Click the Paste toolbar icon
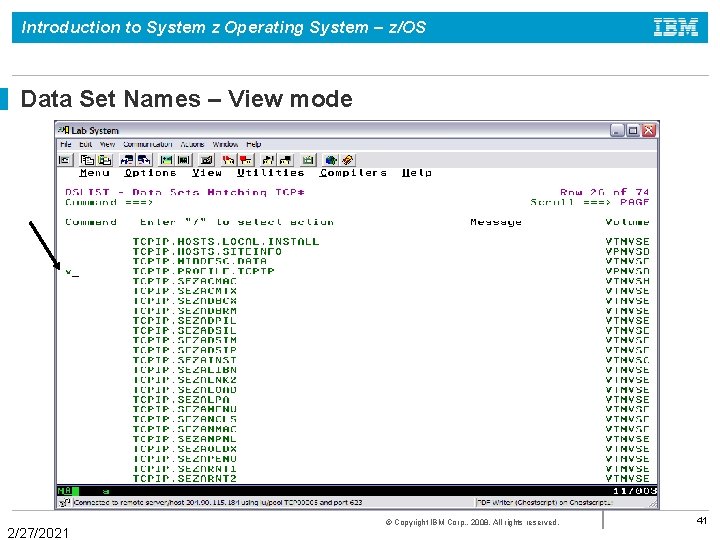The width and height of the screenshot is (720, 540). tap(105, 160)
